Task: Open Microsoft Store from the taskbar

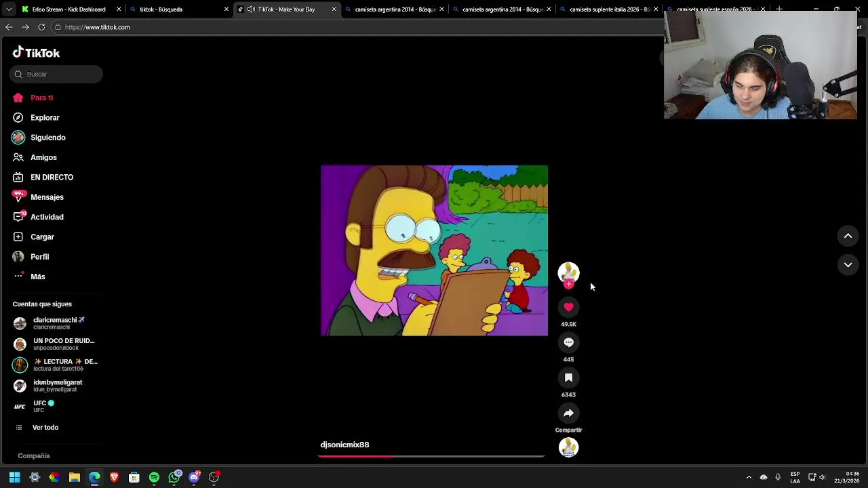Action: click(x=134, y=477)
